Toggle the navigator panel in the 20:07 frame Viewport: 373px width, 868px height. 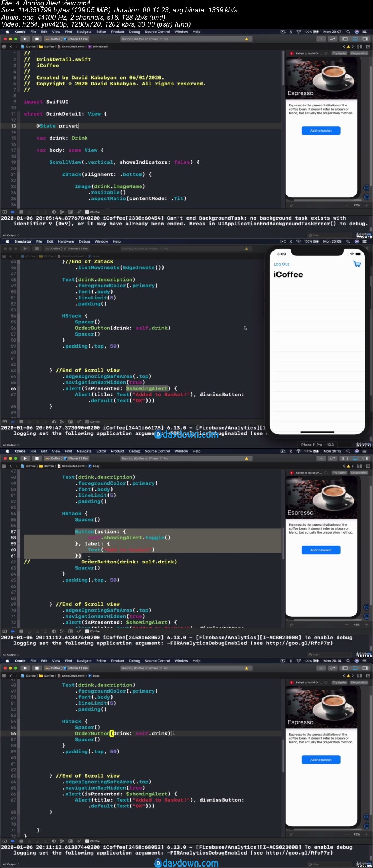tap(345, 39)
